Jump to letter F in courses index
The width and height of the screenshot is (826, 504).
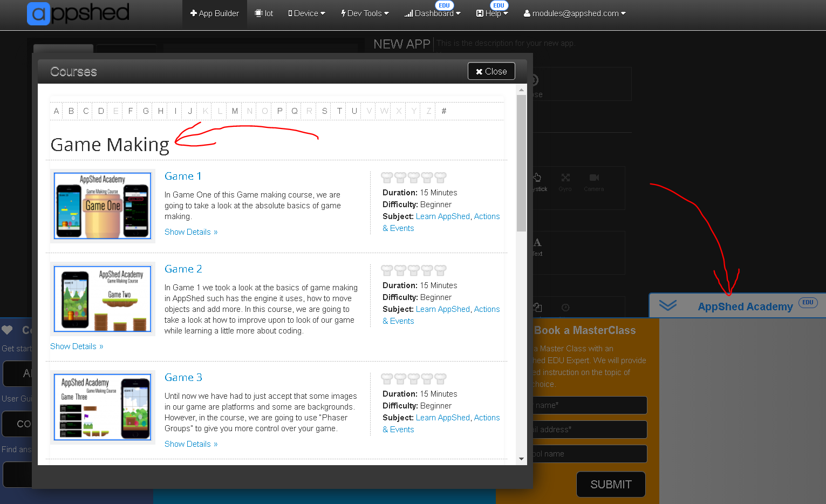(131, 111)
